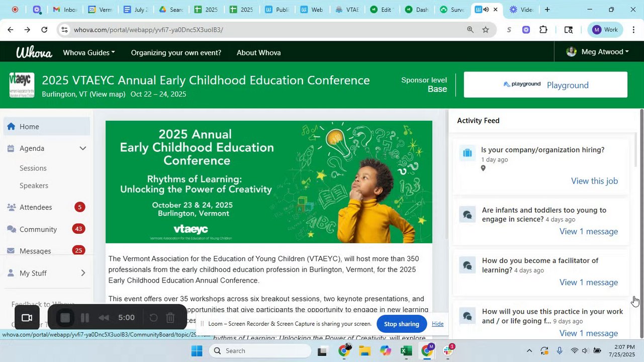Open Speakers under Agenda
Image resolution: width=644 pixels, height=362 pixels.
point(34,186)
